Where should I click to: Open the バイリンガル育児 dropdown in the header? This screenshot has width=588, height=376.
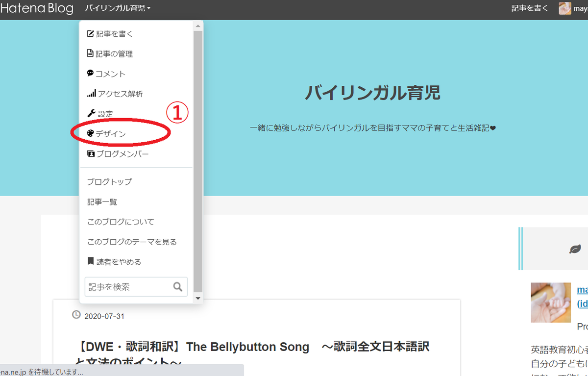click(118, 8)
